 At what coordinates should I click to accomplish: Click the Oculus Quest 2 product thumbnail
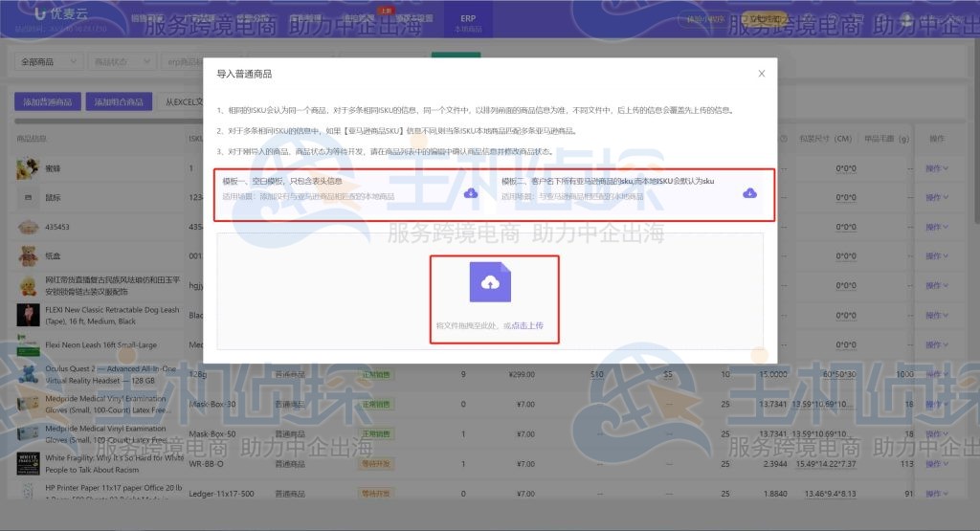pyautogui.click(x=28, y=374)
